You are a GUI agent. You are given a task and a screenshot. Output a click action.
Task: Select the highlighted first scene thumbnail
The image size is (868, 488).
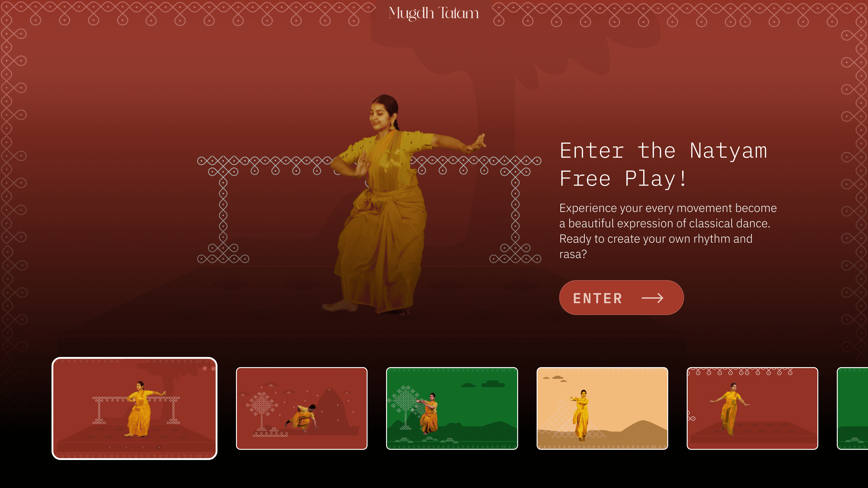134,408
